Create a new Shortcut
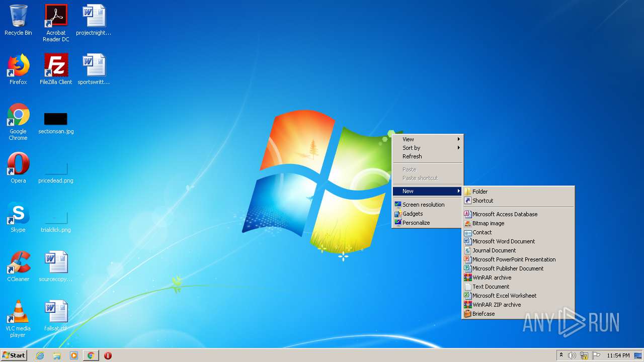The width and height of the screenshot is (644, 362). [518, 201]
